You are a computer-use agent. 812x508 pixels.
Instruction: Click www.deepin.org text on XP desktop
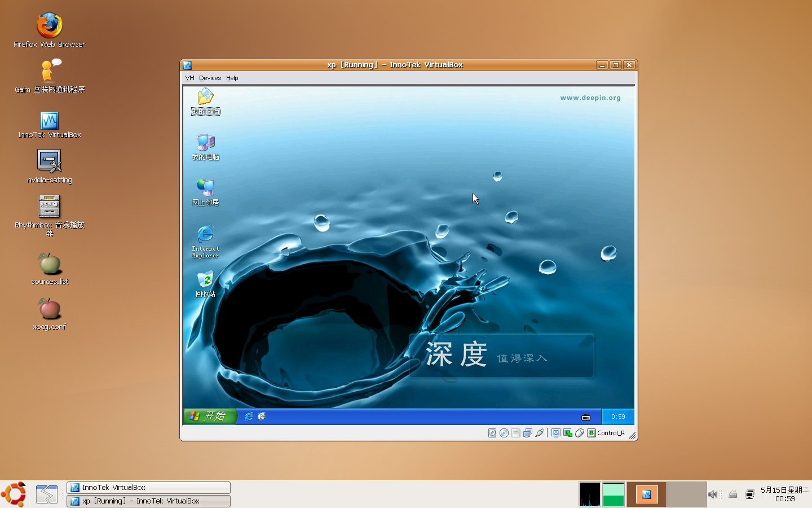590,98
